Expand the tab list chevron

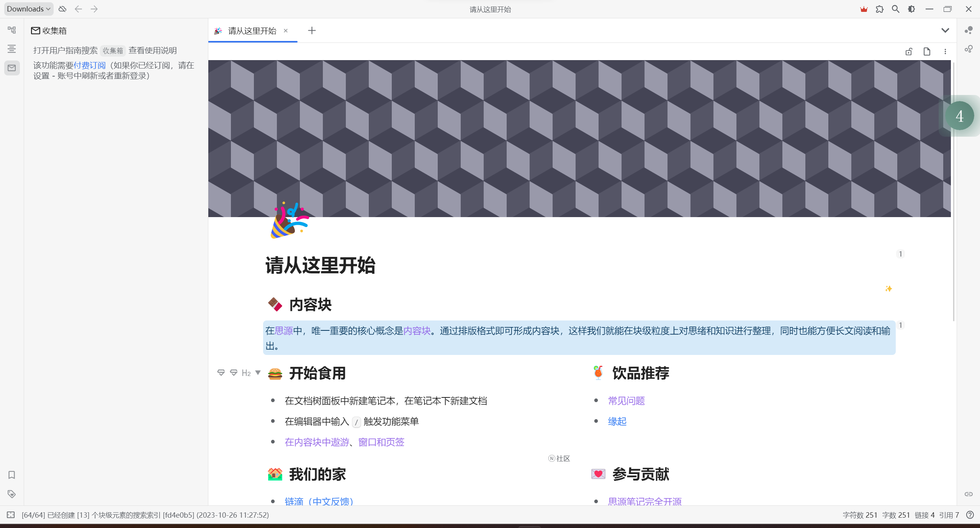point(945,31)
